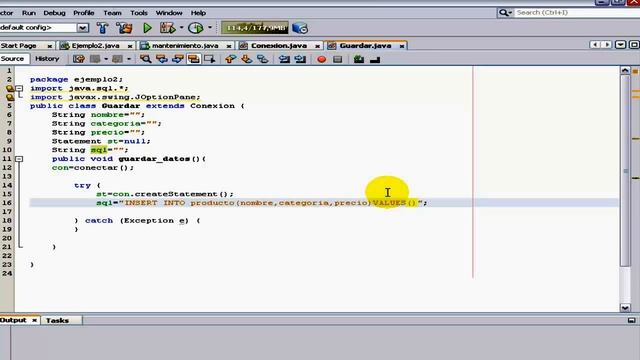Click the back navigation icon in editor toolbar
The width and height of the screenshot is (640, 360).
point(95,59)
